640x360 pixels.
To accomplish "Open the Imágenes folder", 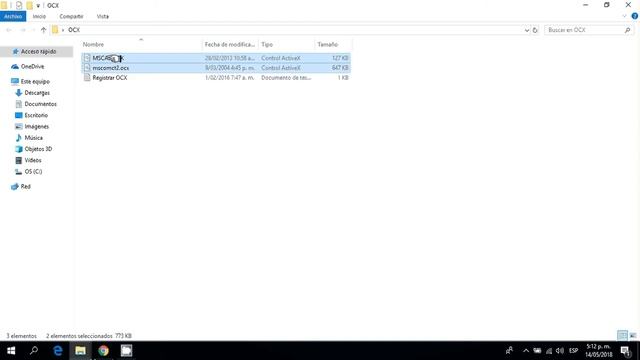I will click(36, 127).
